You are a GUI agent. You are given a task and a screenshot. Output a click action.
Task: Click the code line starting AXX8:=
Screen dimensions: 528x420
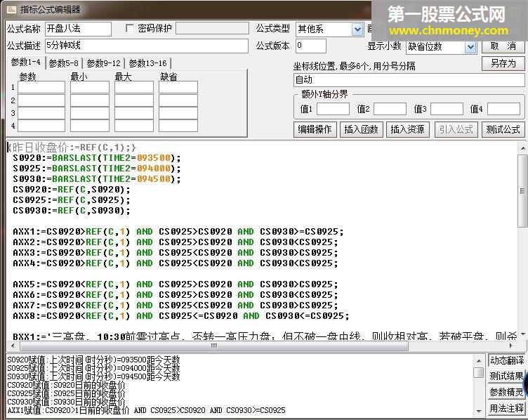click(181, 316)
